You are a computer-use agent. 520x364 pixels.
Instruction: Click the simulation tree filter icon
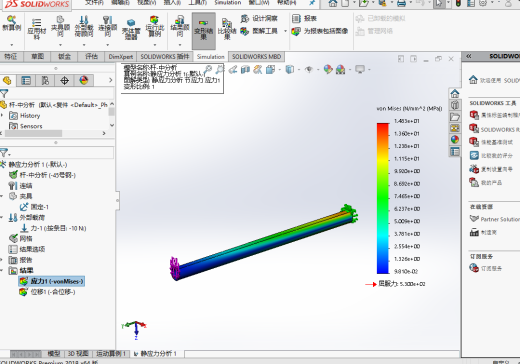click(x=4, y=153)
